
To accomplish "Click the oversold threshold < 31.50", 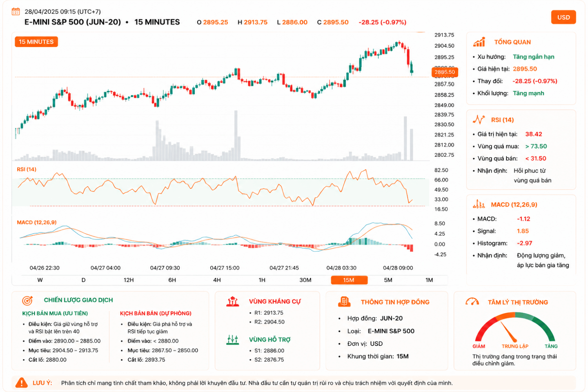I will click(x=535, y=158).
